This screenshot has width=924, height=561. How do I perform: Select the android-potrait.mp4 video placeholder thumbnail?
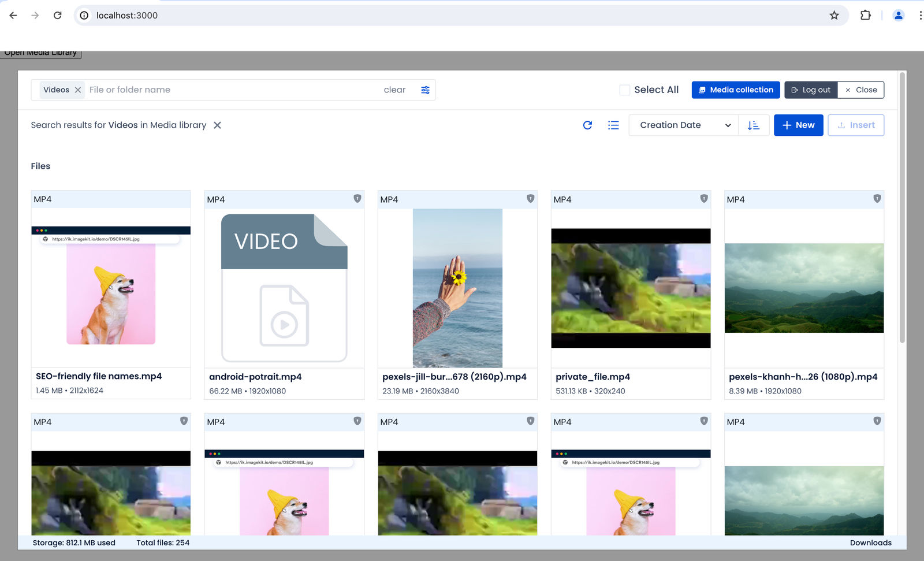284,288
